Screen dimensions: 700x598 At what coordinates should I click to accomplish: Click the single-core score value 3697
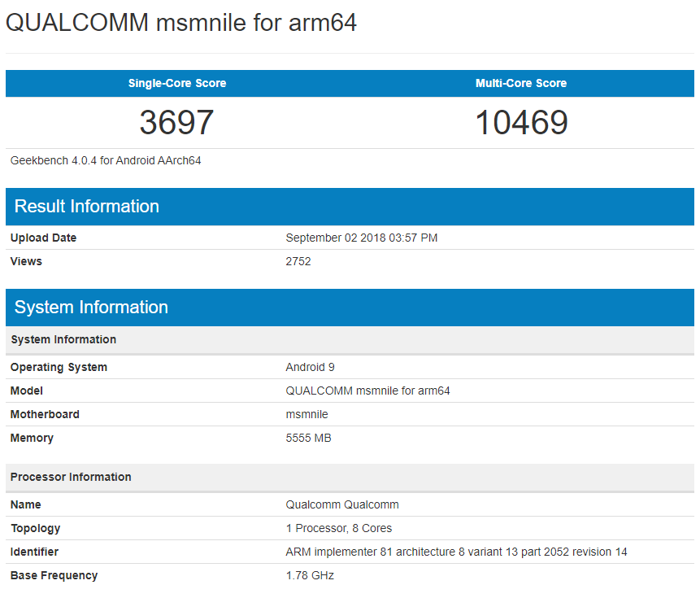[x=176, y=122]
